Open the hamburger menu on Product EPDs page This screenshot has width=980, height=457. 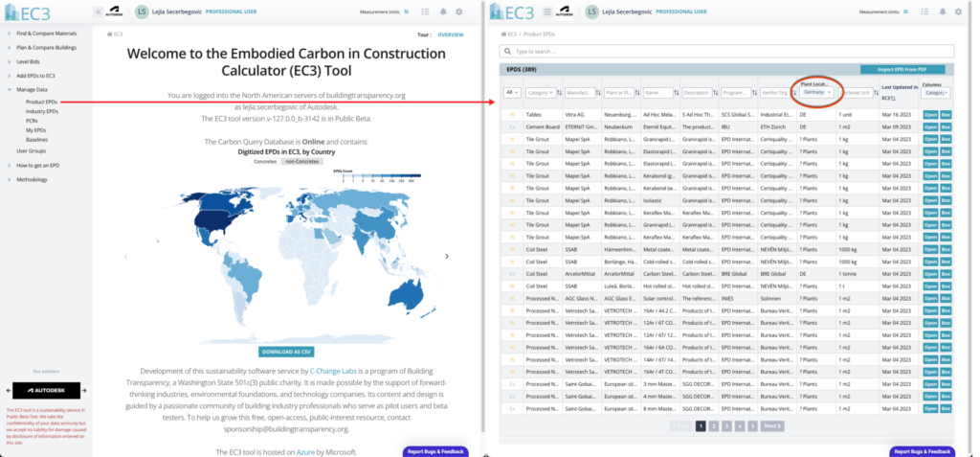[x=547, y=11]
